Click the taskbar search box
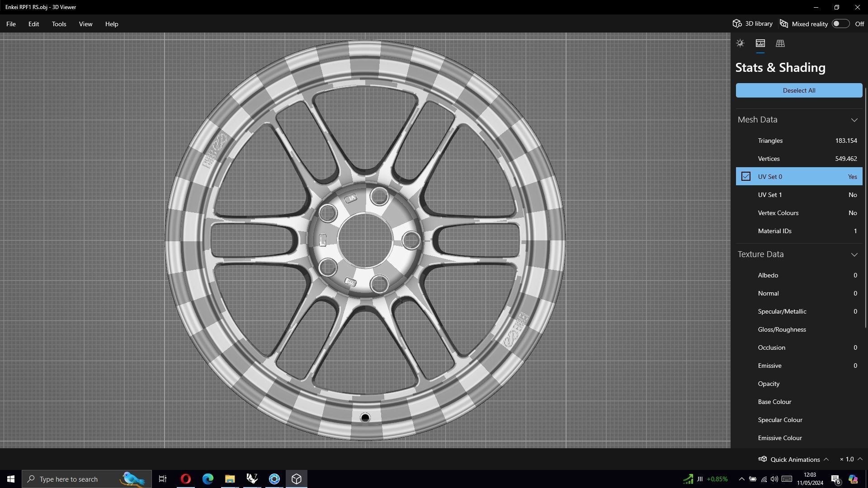This screenshot has width=868, height=488. click(87, 479)
